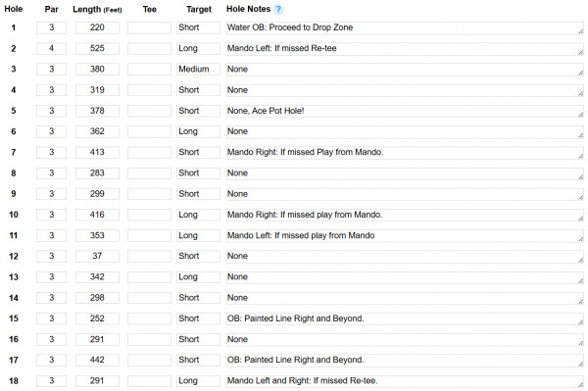Click the resize grip on hole 18 notes
This screenshot has width=588, height=391.
click(580, 385)
